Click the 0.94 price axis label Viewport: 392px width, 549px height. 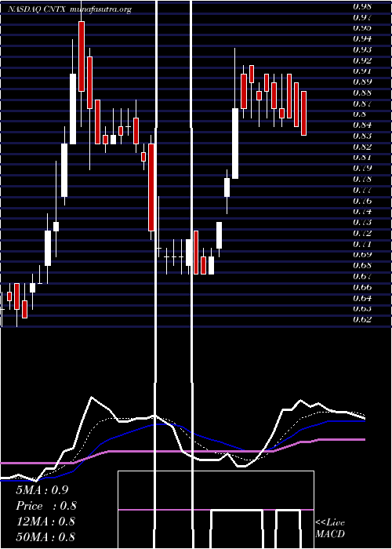[362, 38]
